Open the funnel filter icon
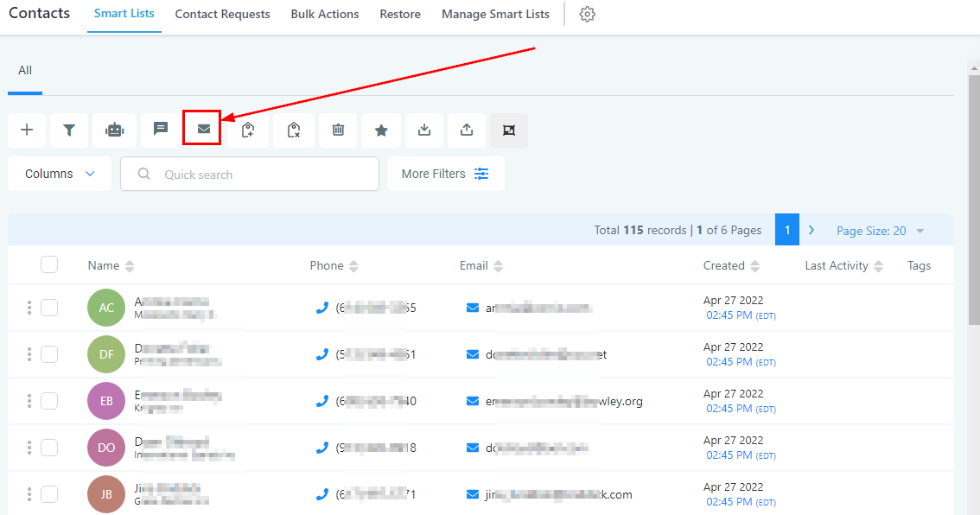 point(69,130)
